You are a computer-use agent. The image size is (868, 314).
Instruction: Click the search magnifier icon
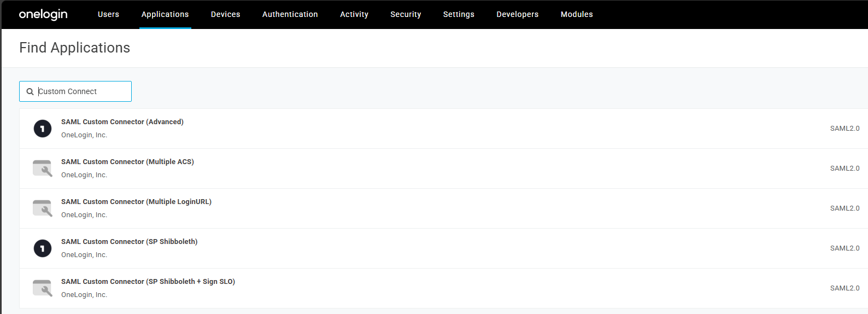click(30, 92)
